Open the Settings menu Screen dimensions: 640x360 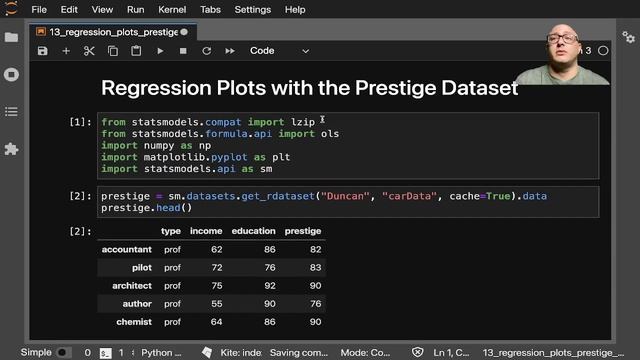pyautogui.click(x=252, y=9)
